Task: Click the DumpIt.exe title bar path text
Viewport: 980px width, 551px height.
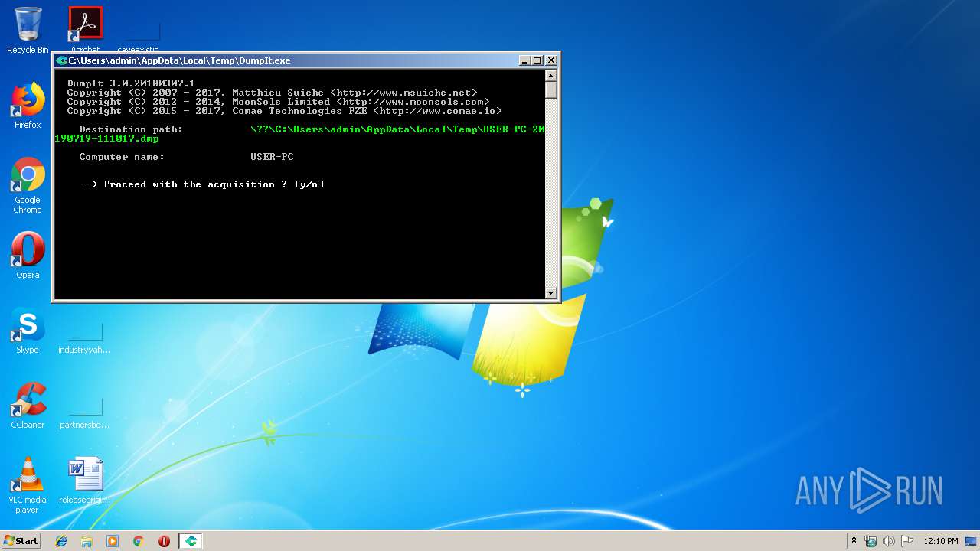Action: [x=179, y=60]
